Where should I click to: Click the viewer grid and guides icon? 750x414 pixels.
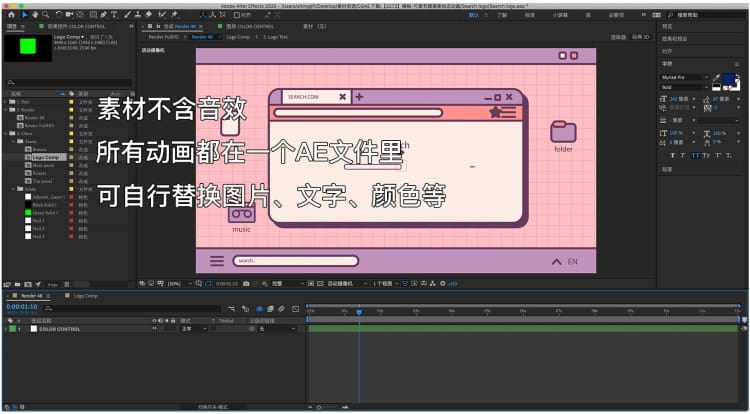pyautogui.click(x=199, y=283)
